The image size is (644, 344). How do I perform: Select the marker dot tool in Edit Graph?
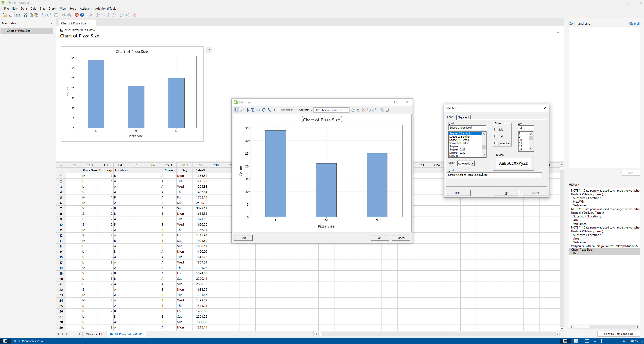[x=275, y=110]
